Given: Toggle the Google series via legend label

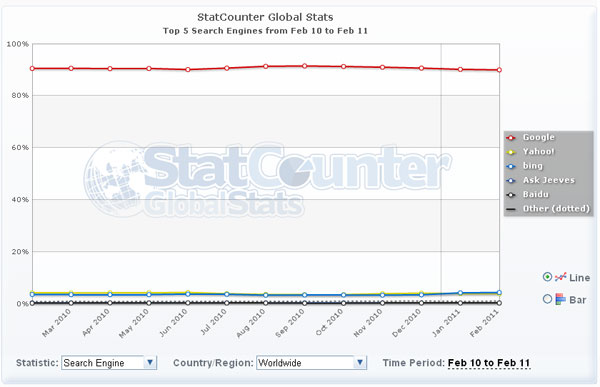Looking at the screenshot, I should coord(539,137).
